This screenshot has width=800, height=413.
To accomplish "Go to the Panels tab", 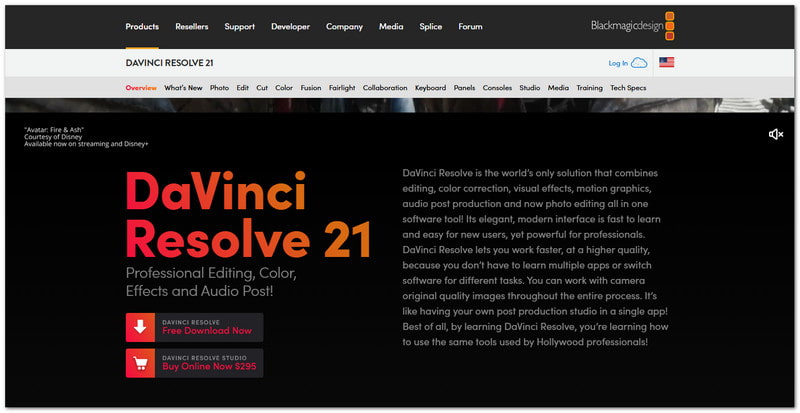I will 464,88.
